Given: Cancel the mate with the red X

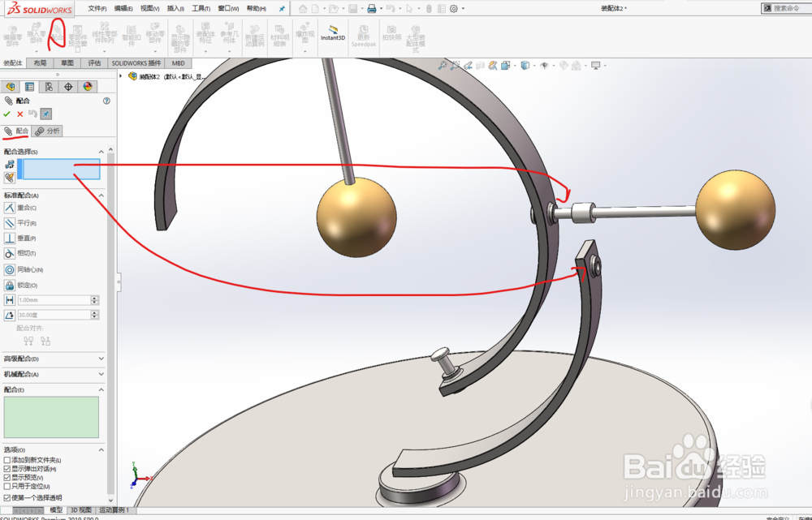Looking at the screenshot, I should pos(19,114).
